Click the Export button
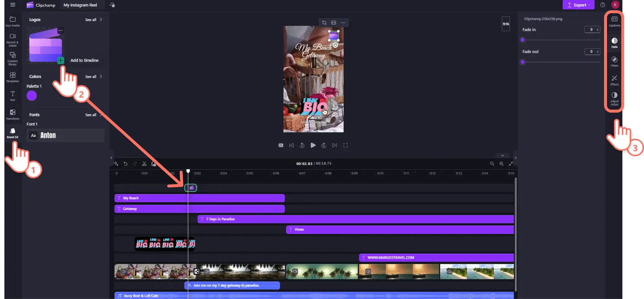 click(578, 5)
